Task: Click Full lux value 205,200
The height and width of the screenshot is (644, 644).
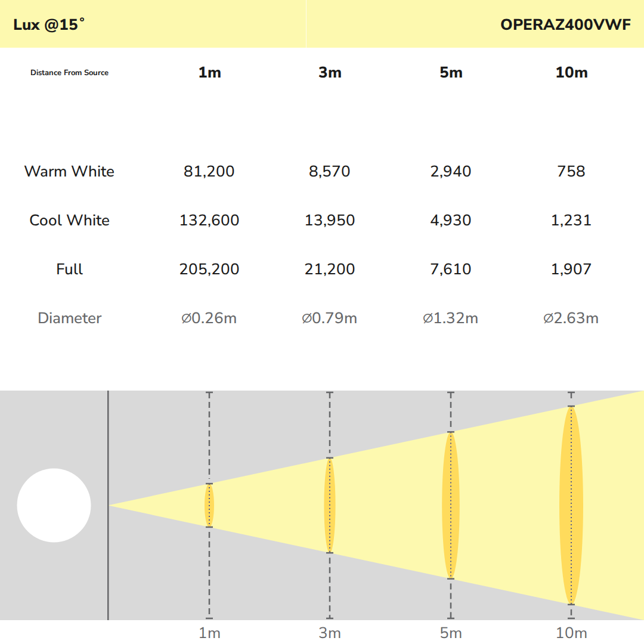Action: coord(209,269)
